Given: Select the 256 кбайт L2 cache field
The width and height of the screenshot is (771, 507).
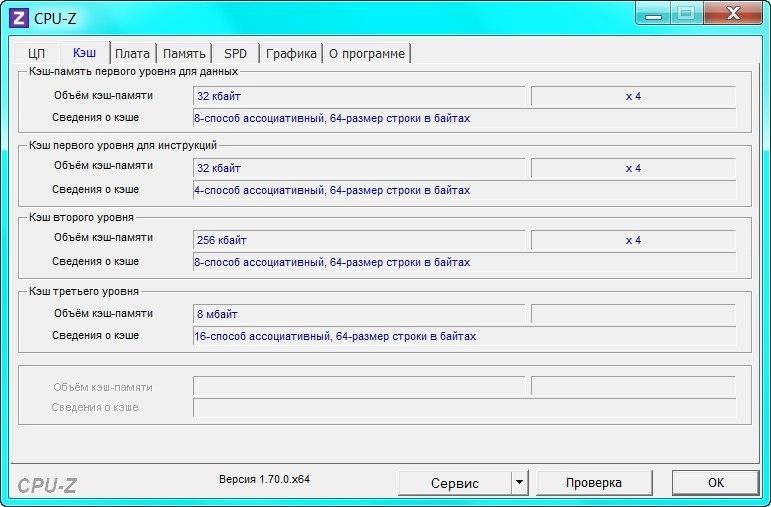Looking at the screenshot, I should click(x=359, y=240).
